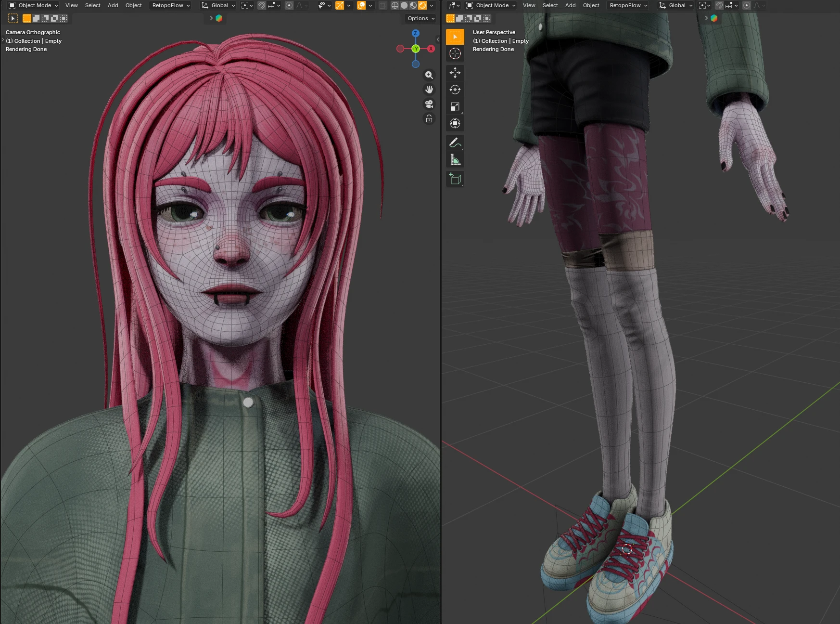Toggle X-ray display in the header
Image resolution: width=840 pixels, height=624 pixels.
[x=382, y=5]
